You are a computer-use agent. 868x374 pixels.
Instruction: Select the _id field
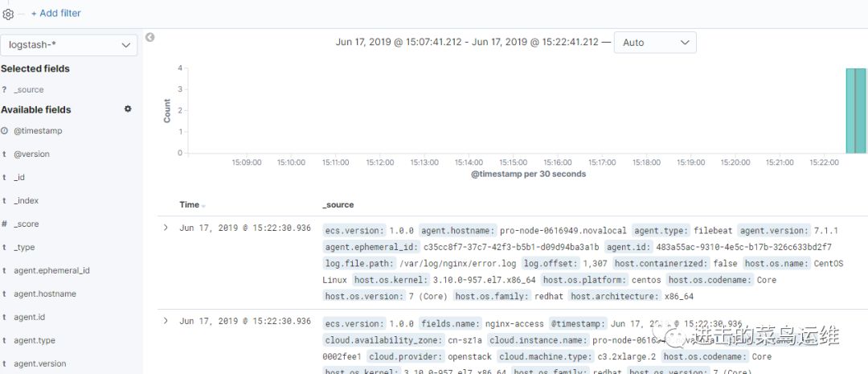[19, 177]
